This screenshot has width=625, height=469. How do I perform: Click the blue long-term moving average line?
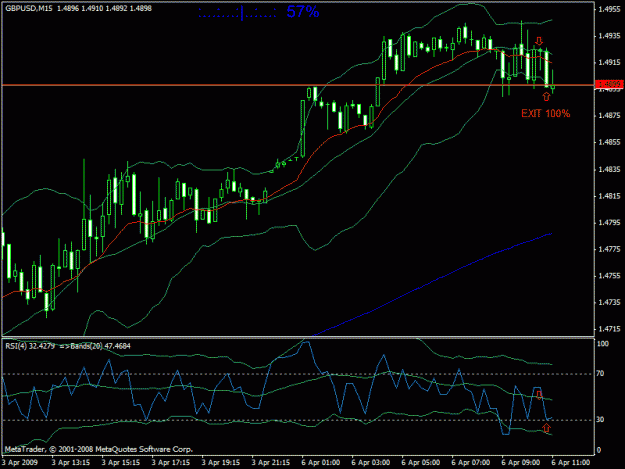(433, 282)
